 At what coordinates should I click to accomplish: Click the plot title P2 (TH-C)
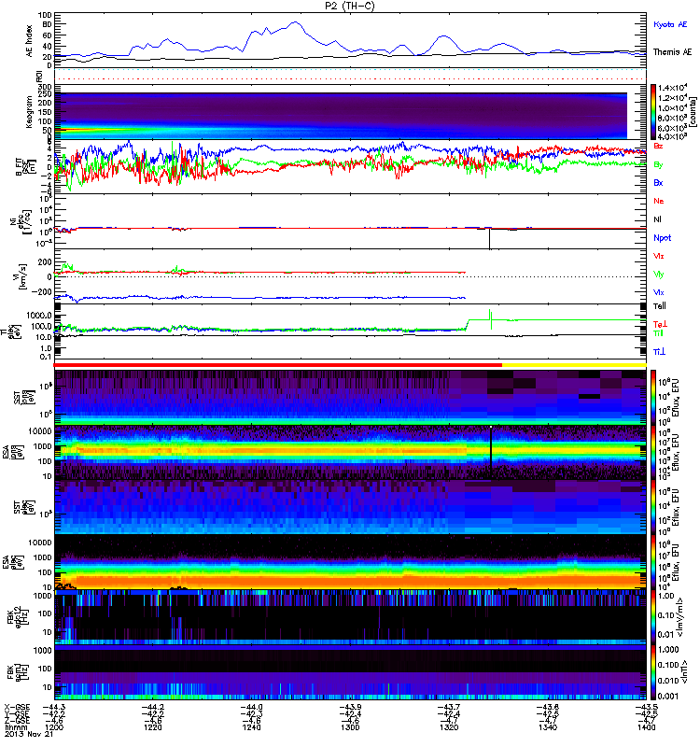(x=350, y=6)
